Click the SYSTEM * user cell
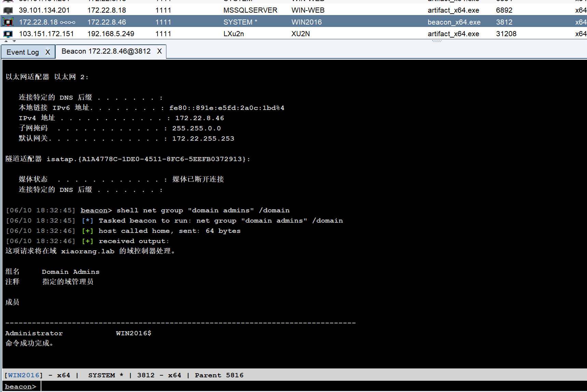This screenshot has width=587, height=392. click(x=240, y=22)
